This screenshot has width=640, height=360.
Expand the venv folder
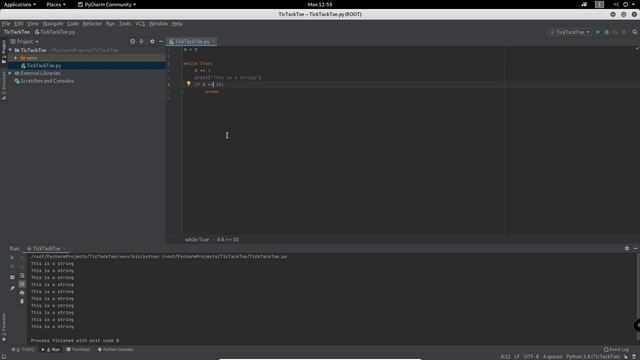[x=16, y=58]
